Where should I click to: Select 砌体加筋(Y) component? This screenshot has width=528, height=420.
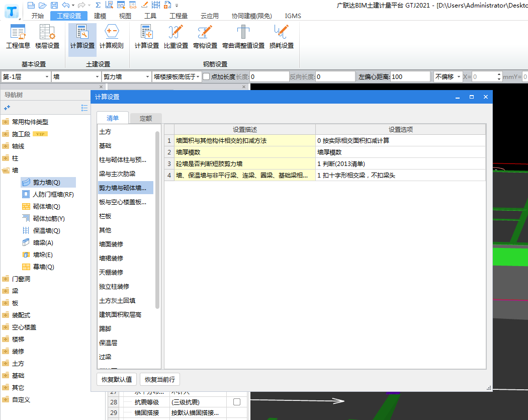[43, 219]
